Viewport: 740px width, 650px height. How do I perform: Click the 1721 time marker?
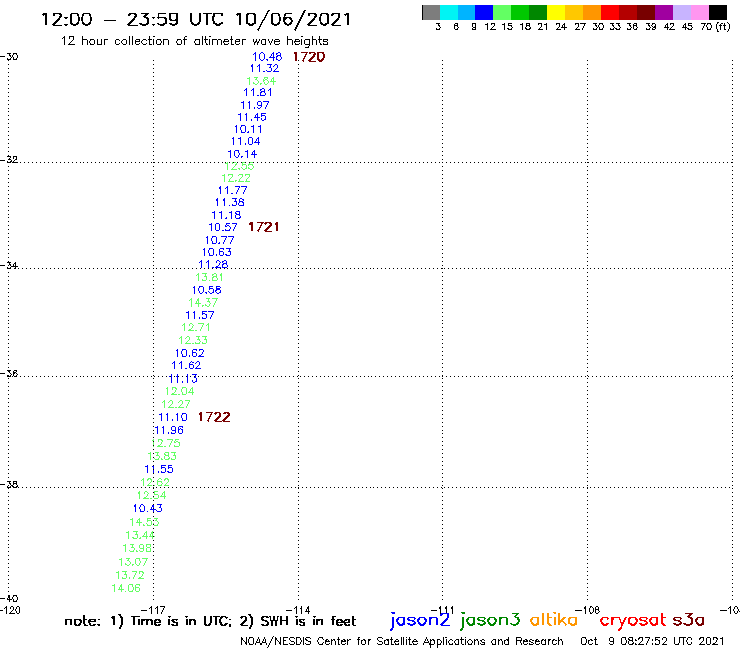264,227
